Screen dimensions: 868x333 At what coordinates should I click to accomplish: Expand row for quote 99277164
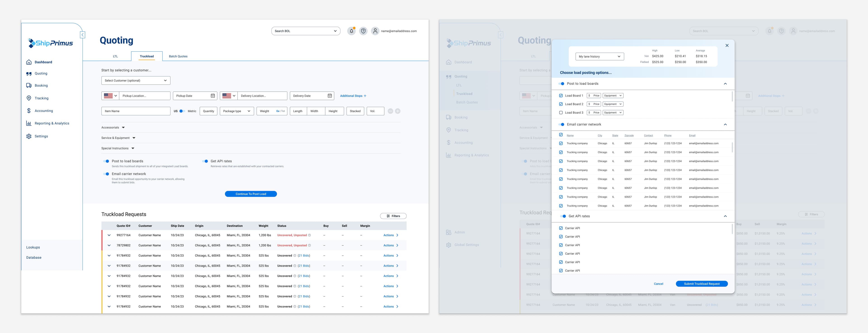[109, 235]
